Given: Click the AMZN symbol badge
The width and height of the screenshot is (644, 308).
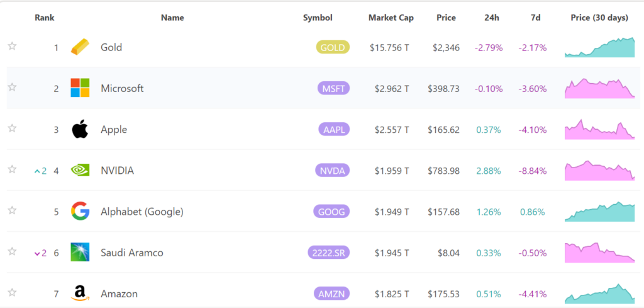Looking at the screenshot, I should pos(332,294).
